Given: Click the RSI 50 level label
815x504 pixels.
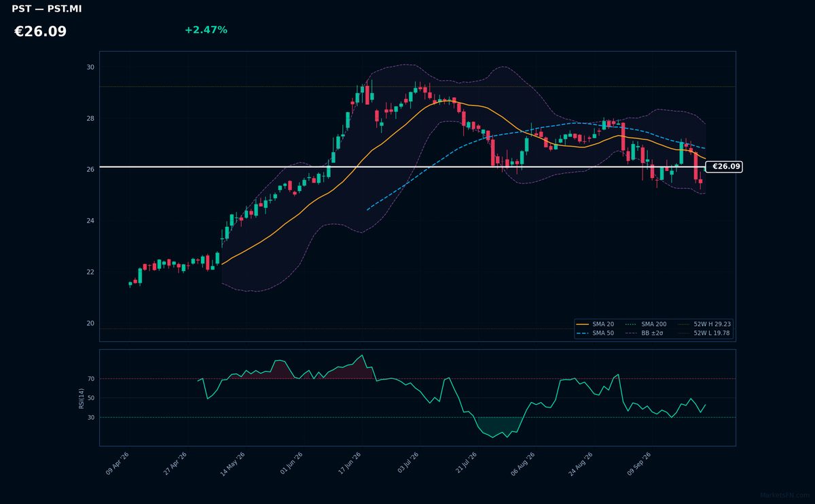Looking at the screenshot, I should coord(91,398).
